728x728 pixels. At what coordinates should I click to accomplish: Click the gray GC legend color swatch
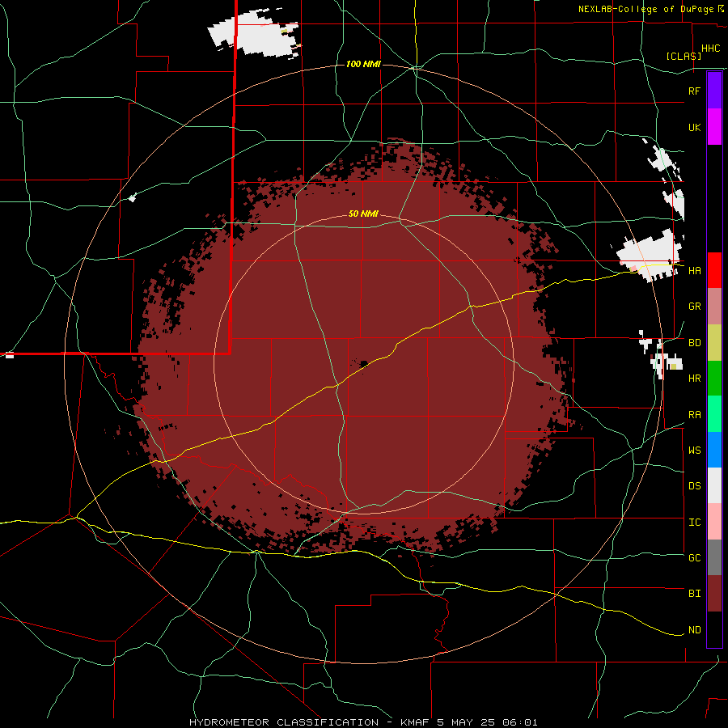714,557
